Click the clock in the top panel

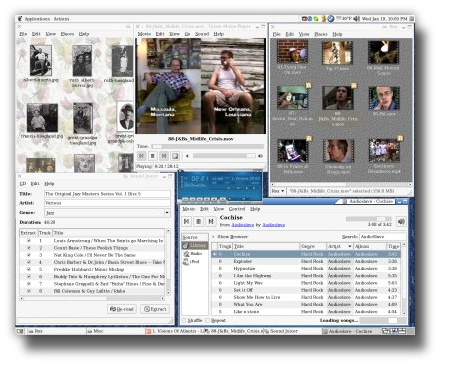384,19
